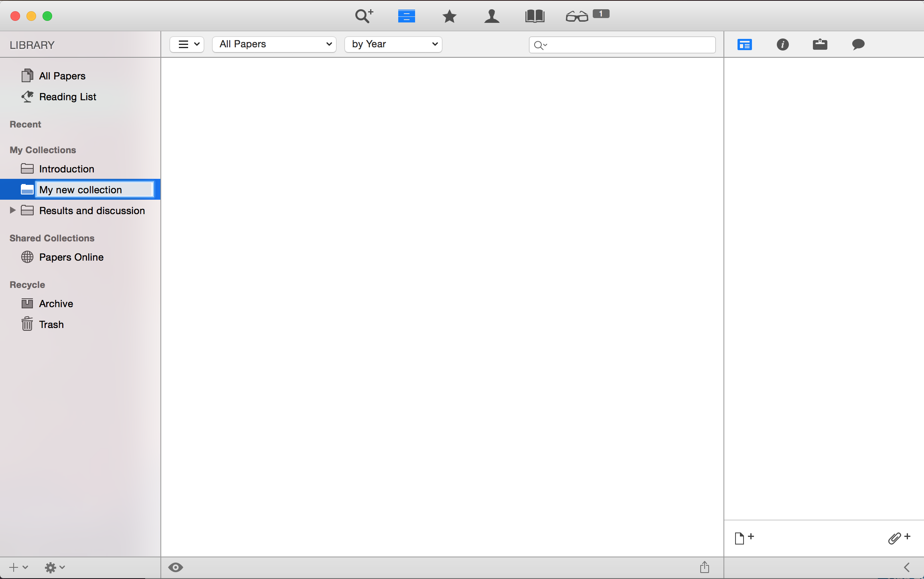Screen dimensions: 924x579
Task: Open the Authors person icon in toolbar
Action: pos(492,16)
